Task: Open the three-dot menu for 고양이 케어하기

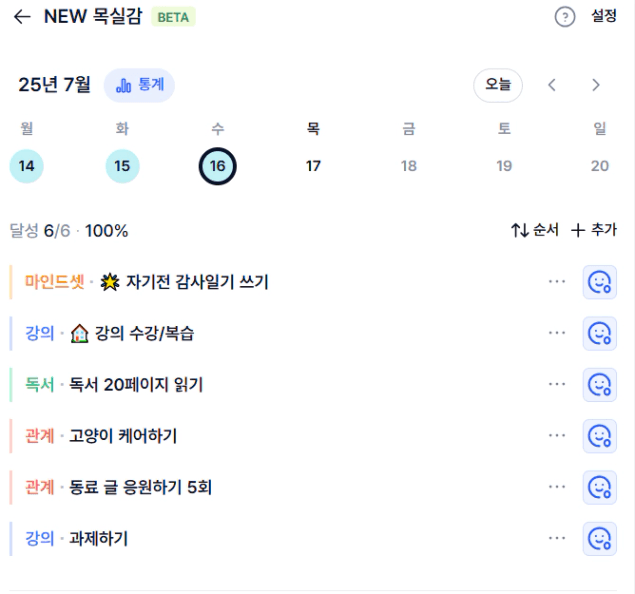Action: [557, 435]
